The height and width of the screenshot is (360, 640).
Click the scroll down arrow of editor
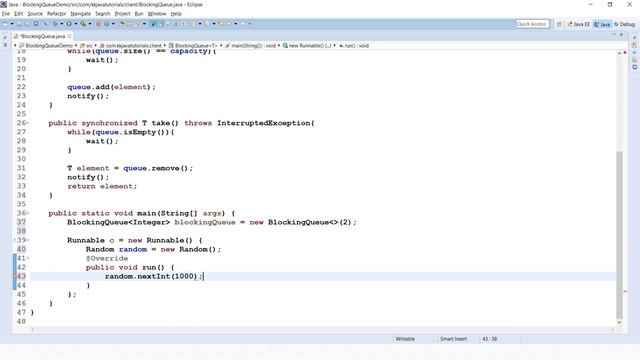[619, 322]
